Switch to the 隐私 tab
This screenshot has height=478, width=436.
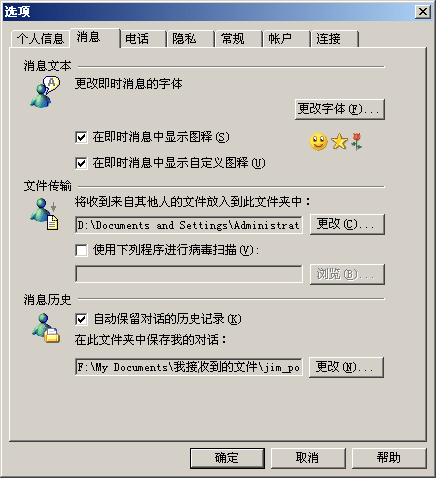coord(190,39)
